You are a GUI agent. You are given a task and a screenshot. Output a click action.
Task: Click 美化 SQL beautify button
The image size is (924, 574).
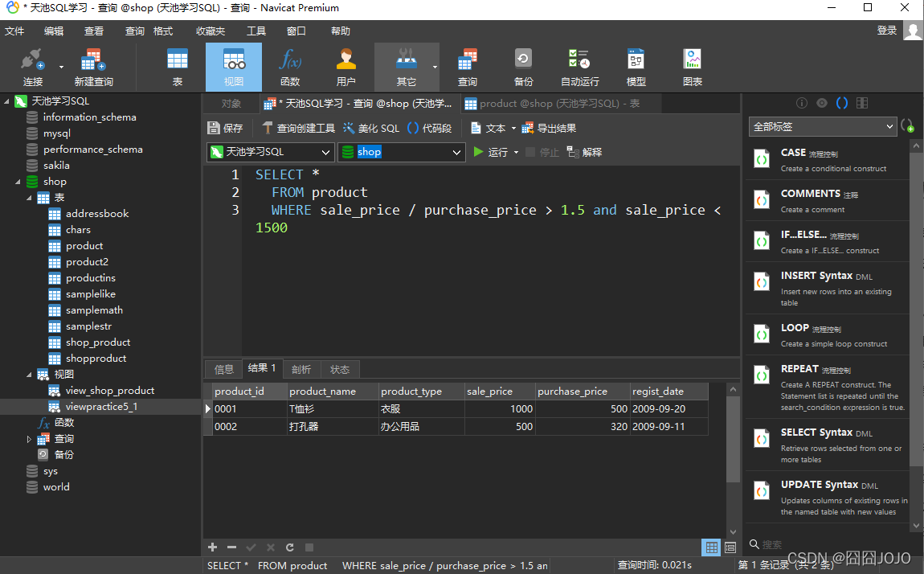371,128
